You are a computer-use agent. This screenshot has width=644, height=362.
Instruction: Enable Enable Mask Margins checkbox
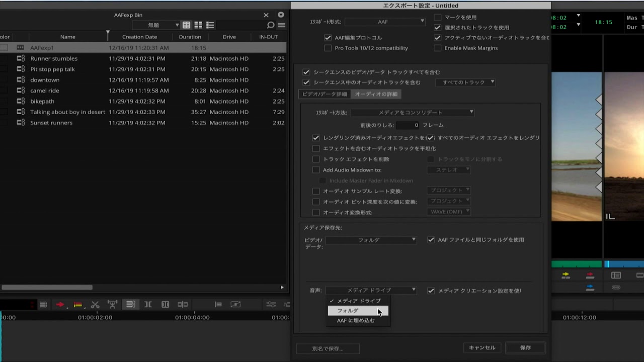(438, 48)
